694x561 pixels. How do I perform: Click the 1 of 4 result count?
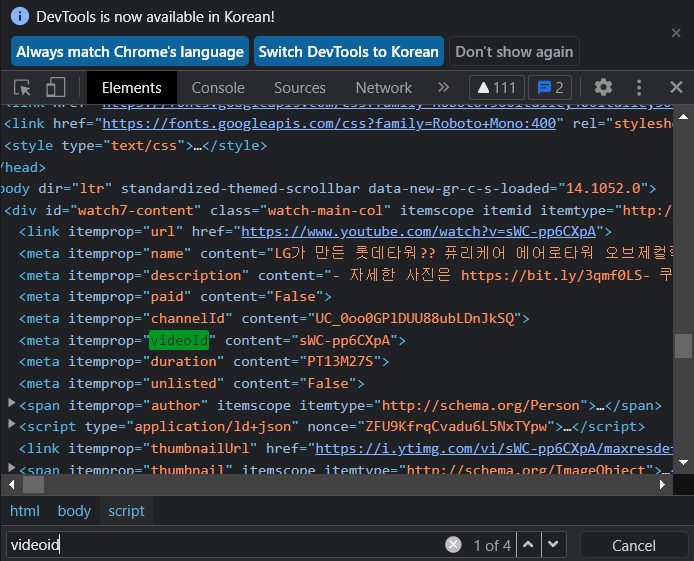pos(492,546)
